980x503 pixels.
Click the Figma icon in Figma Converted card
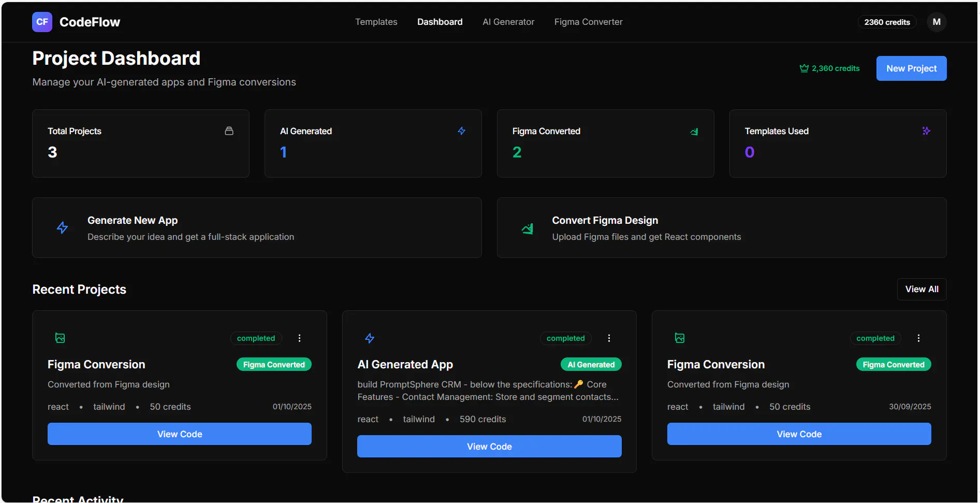(x=694, y=132)
